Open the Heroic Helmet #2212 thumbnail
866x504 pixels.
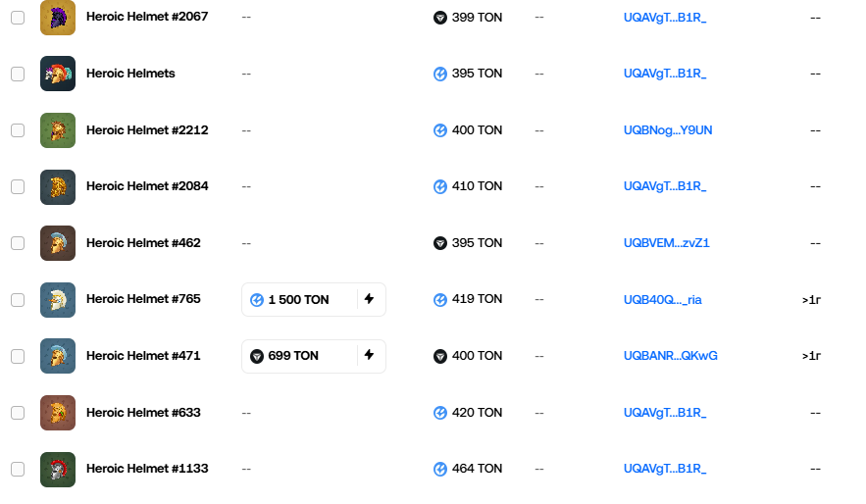click(x=58, y=130)
